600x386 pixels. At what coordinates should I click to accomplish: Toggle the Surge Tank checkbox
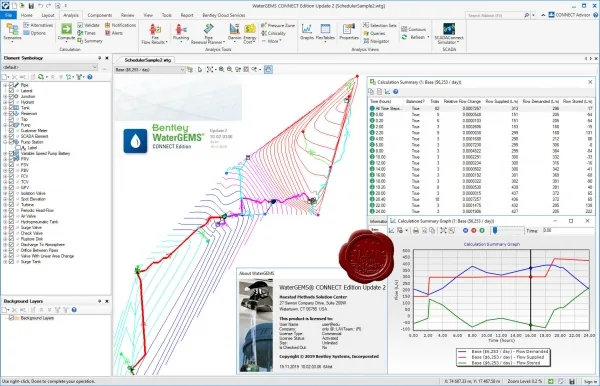click(11, 262)
